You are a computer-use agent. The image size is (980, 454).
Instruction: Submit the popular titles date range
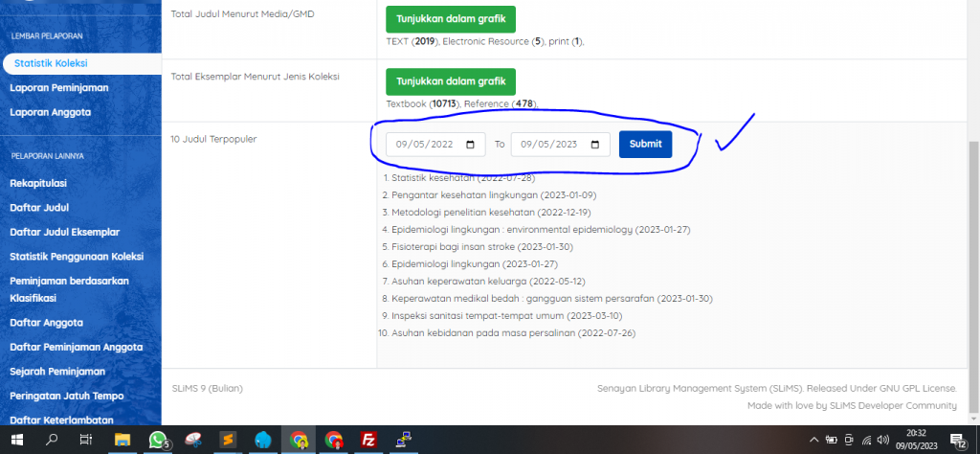[x=645, y=145]
